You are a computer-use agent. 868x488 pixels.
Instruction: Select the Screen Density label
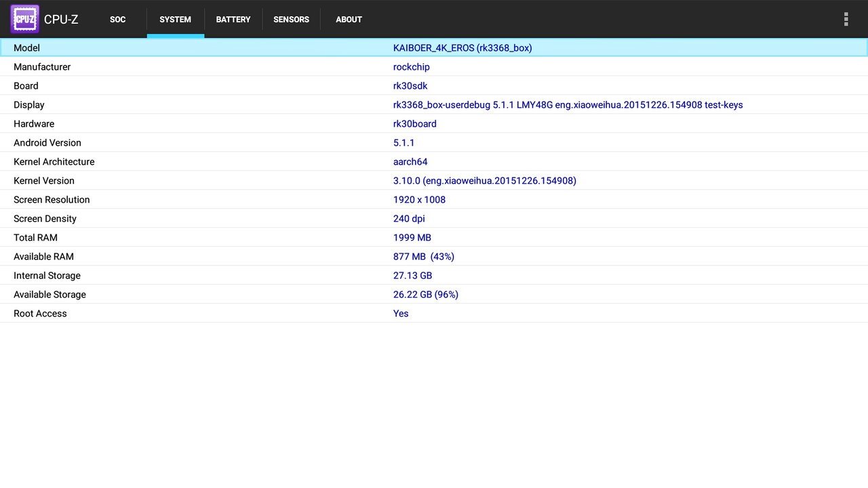[x=45, y=219]
